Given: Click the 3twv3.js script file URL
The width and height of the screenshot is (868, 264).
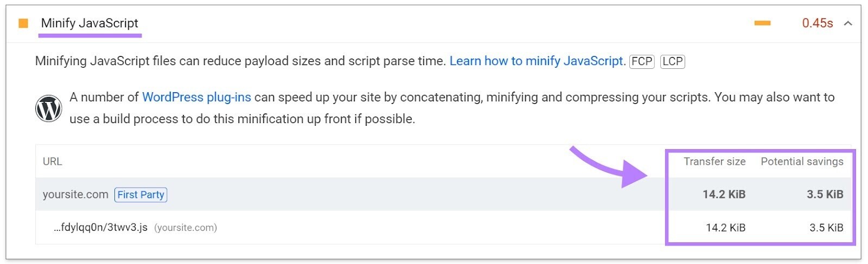Looking at the screenshot, I should tap(100, 228).
